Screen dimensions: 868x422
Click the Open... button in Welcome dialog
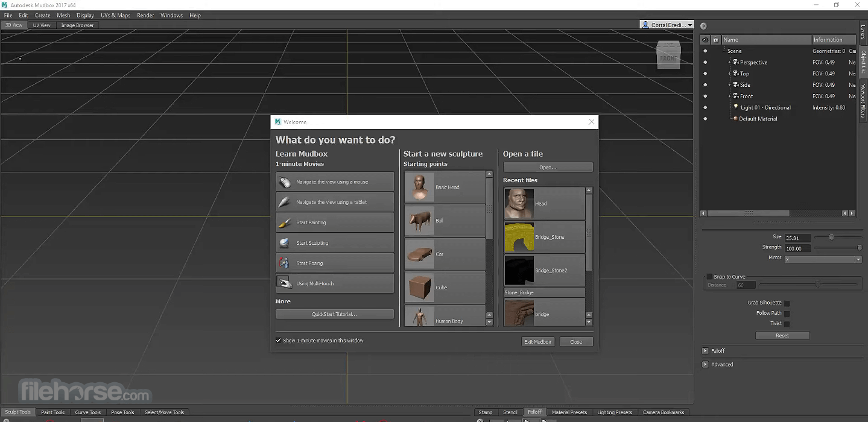(x=548, y=167)
